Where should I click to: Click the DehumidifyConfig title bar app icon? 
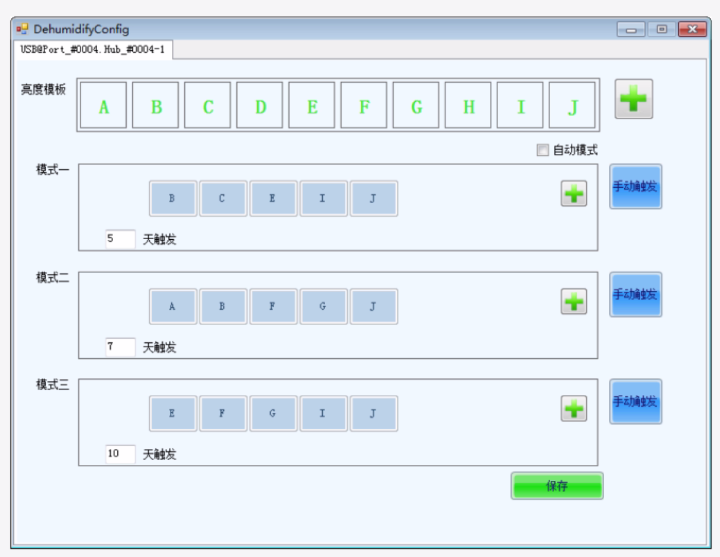[x=22, y=29]
